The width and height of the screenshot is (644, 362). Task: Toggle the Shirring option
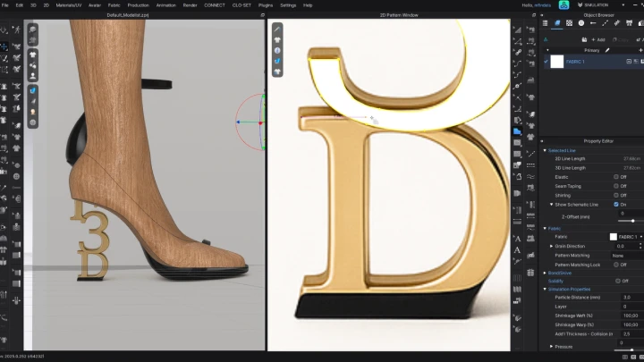(616, 196)
